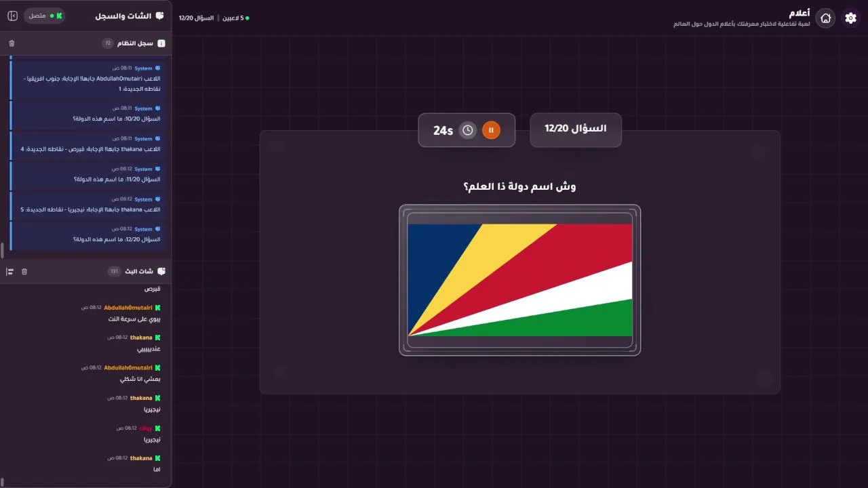Screen dimensions: 868x488
Task: Click the Kick icon beside Abdullah0mutairi above يبوي على سرعة النت
Action: coord(157,307)
